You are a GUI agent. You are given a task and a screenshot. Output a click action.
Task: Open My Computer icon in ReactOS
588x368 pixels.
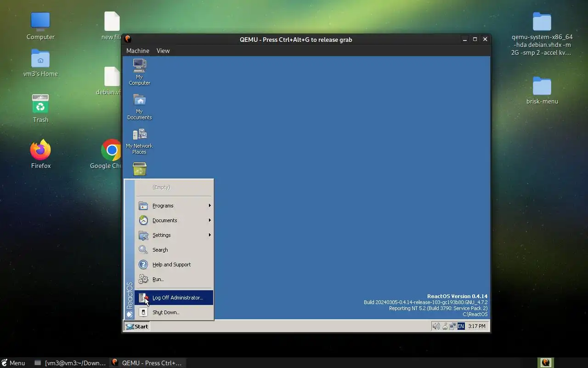pos(140,66)
